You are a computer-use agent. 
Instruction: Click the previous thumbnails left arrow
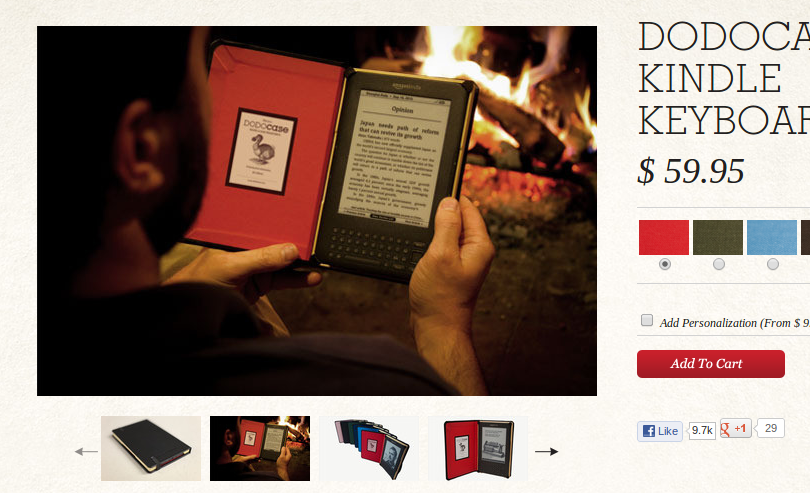86,452
